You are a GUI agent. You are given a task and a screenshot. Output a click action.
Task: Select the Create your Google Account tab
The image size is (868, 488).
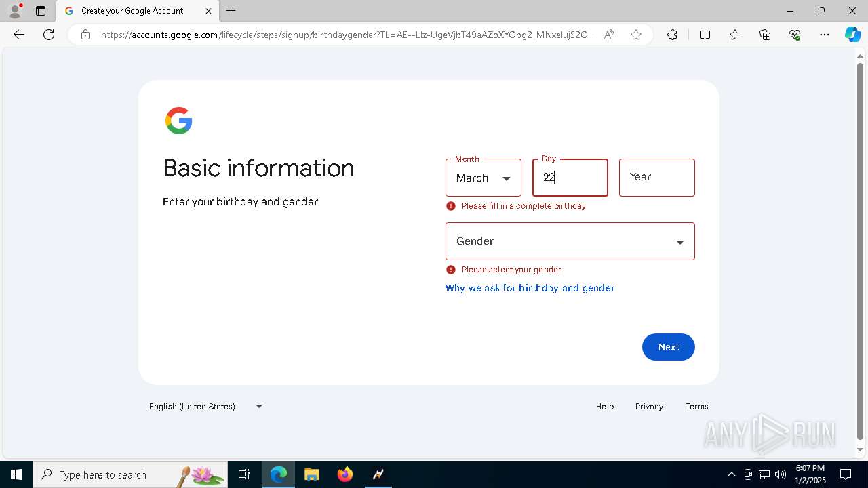138,11
